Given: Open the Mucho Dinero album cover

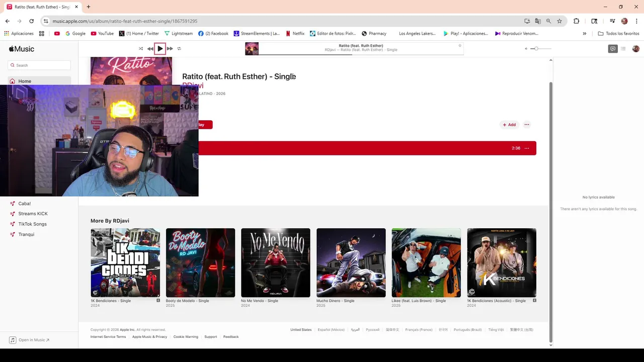Looking at the screenshot, I should (x=351, y=262).
